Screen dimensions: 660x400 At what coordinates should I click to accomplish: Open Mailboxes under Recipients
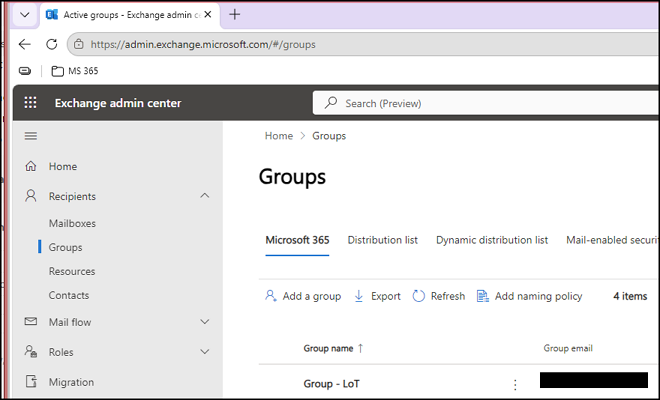coord(72,223)
